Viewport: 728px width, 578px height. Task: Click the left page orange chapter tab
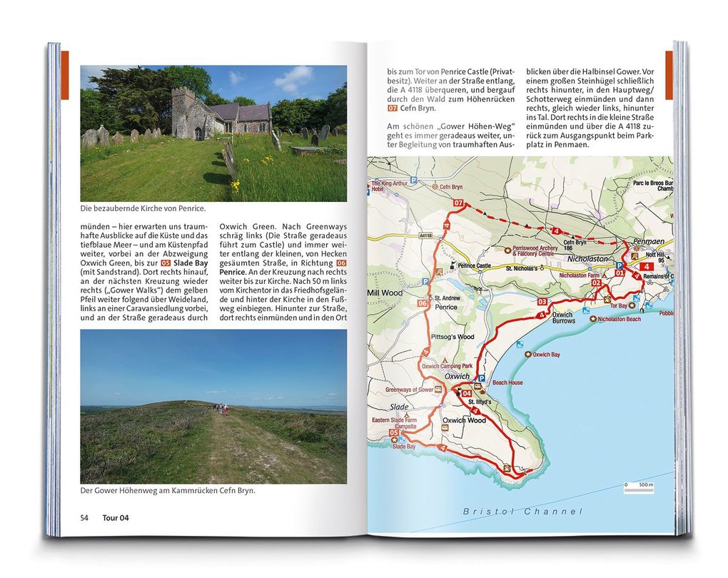coord(64,75)
